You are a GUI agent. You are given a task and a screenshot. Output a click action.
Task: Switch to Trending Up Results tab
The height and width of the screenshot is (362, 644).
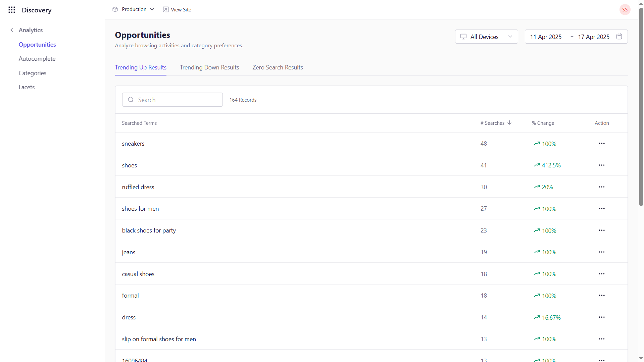[141, 67]
